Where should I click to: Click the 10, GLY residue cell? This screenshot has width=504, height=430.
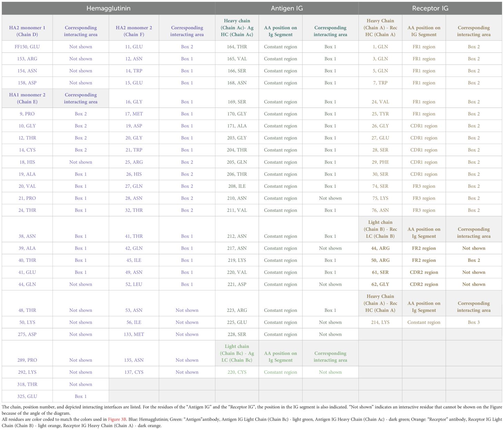(x=27, y=126)
